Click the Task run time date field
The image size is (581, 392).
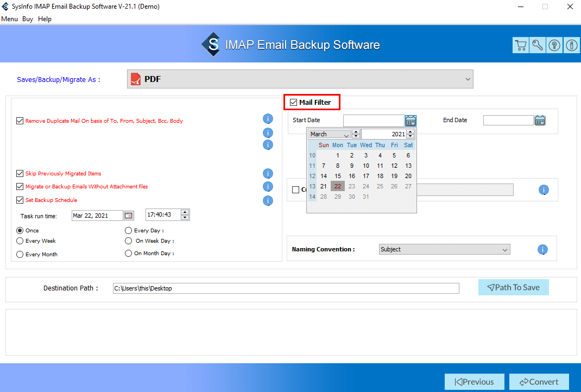(x=97, y=216)
